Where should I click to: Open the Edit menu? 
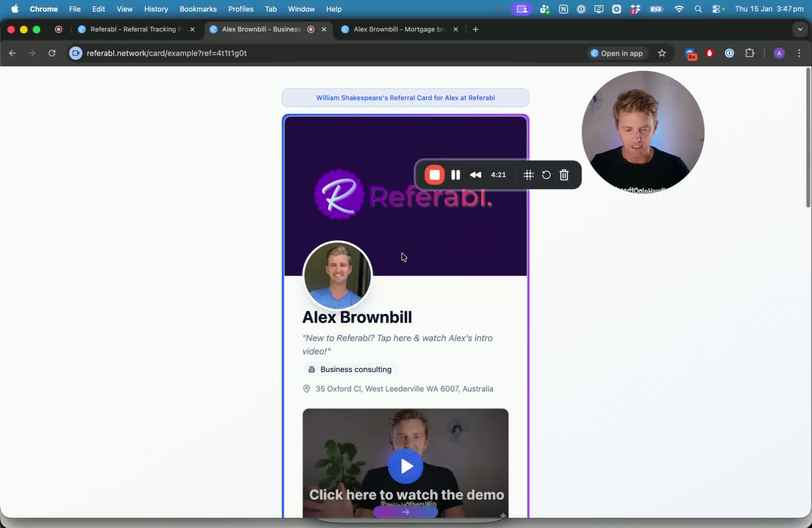tap(98, 9)
